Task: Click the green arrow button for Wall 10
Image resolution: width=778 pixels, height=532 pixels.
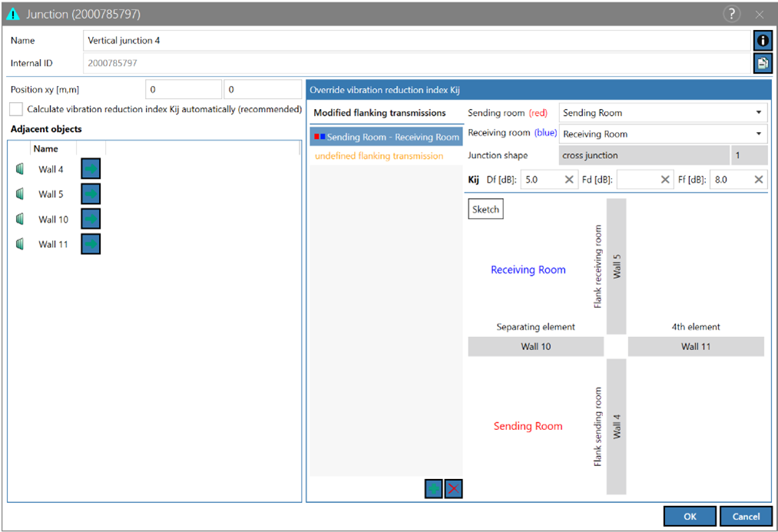Action: (91, 219)
